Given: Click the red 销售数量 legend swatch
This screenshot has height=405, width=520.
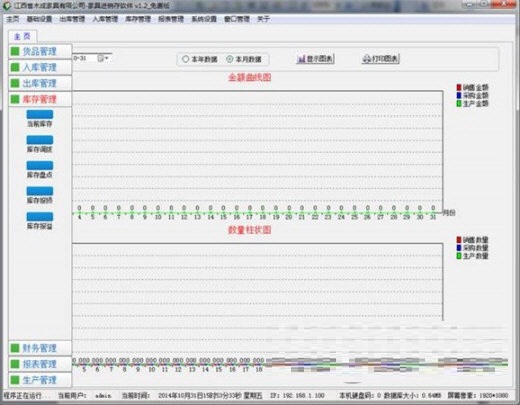Looking at the screenshot, I should pos(459,240).
